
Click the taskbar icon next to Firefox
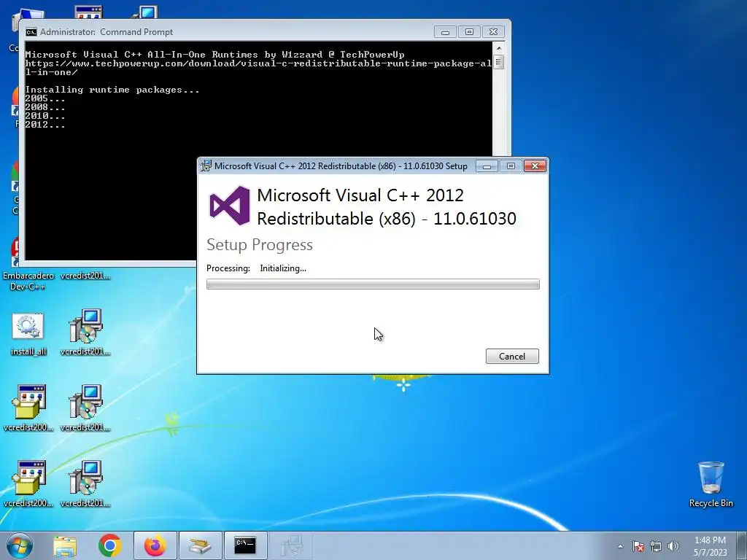point(200,545)
